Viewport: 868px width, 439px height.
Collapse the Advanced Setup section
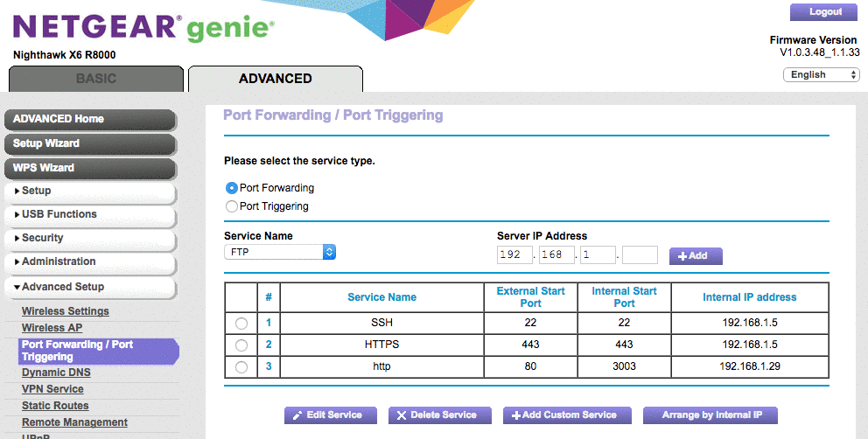pyautogui.click(x=90, y=288)
